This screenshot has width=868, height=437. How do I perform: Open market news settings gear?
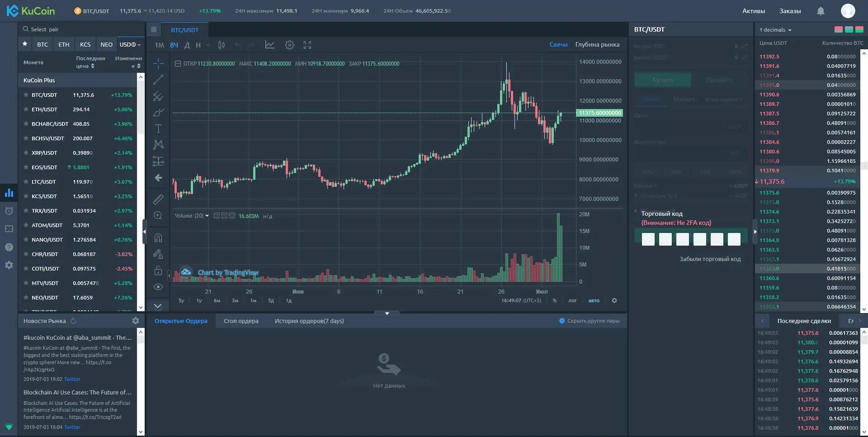[136, 321]
